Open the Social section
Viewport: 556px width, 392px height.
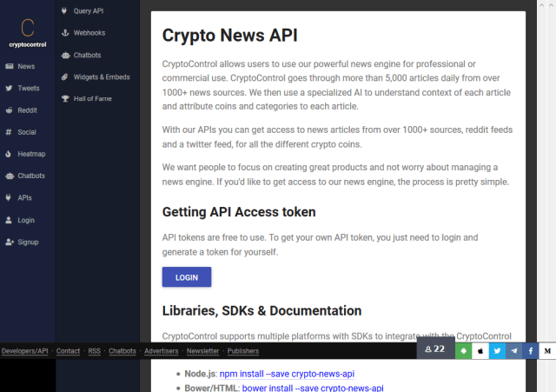[x=27, y=132]
